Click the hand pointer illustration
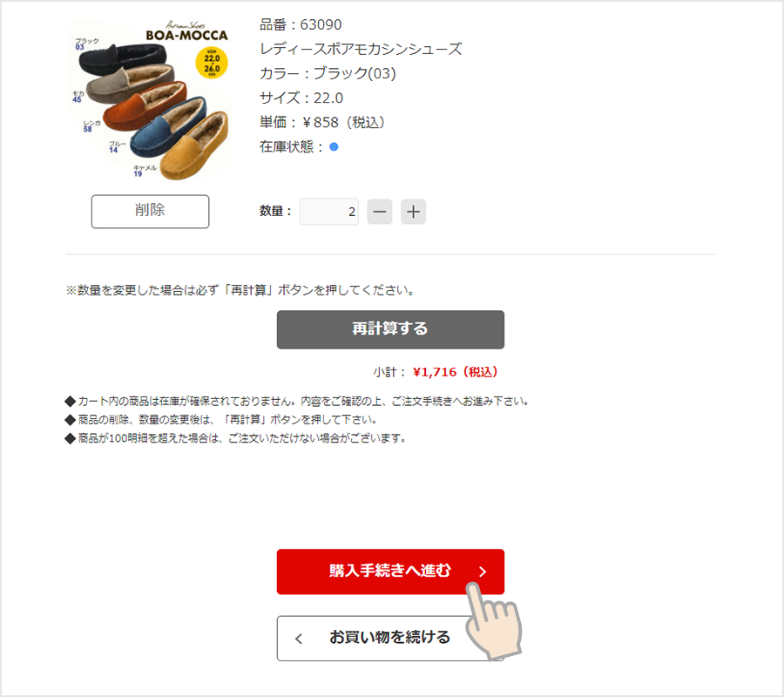 (493, 619)
